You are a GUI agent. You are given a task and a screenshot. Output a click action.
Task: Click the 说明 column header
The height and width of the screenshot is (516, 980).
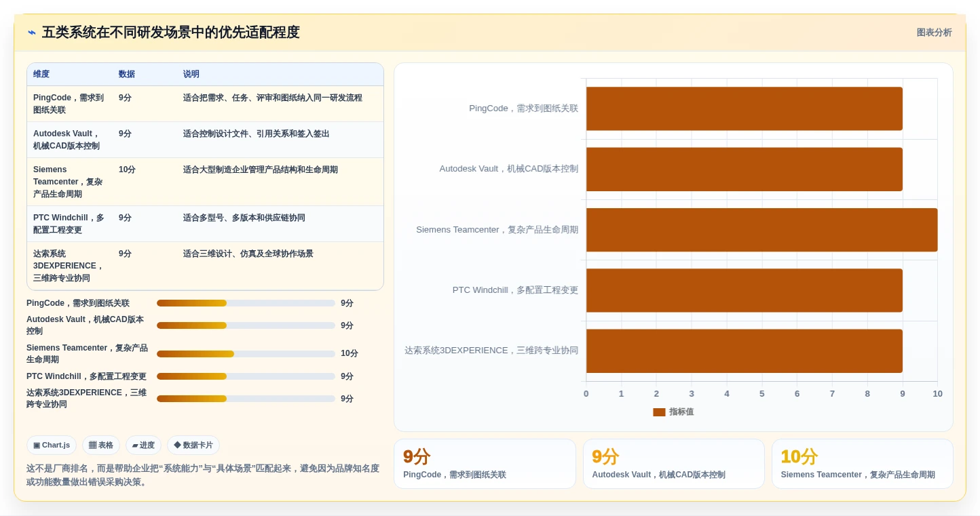point(191,74)
